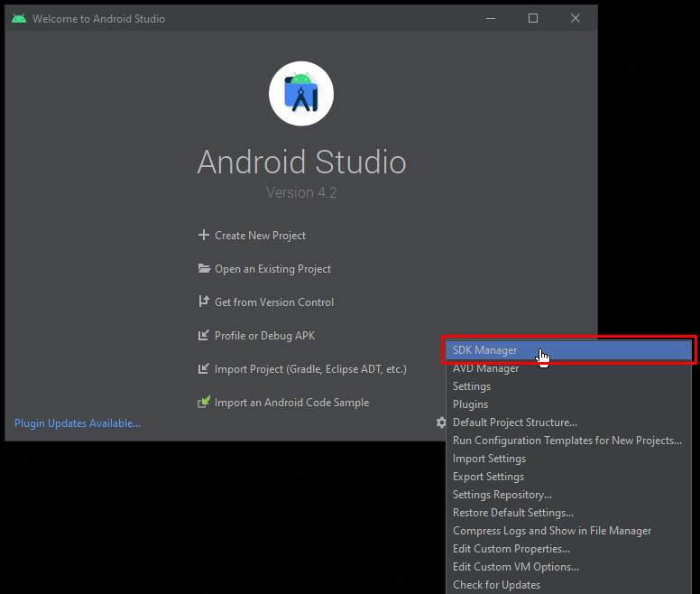The width and height of the screenshot is (700, 594).
Task: Click the folder icon beside Open an Existing Project
Action: [x=204, y=268]
